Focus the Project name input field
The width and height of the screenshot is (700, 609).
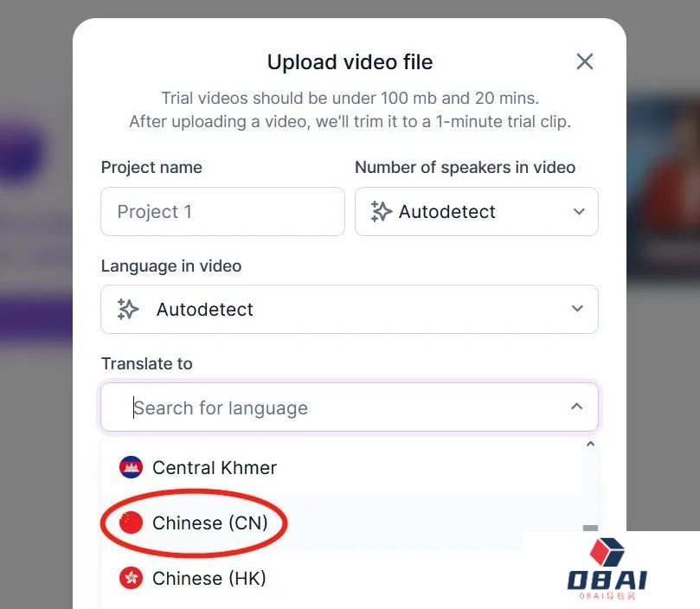tap(222, 212)
